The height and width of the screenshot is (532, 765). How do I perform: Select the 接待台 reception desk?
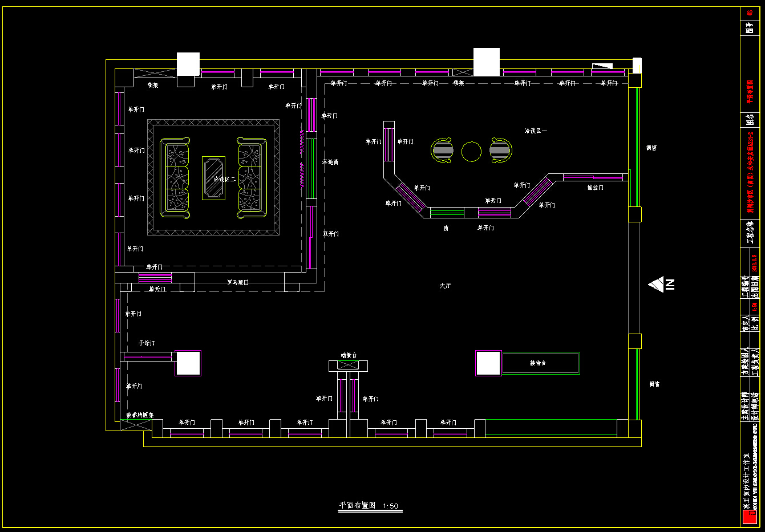pyautogui.click(x=540, y=363)
